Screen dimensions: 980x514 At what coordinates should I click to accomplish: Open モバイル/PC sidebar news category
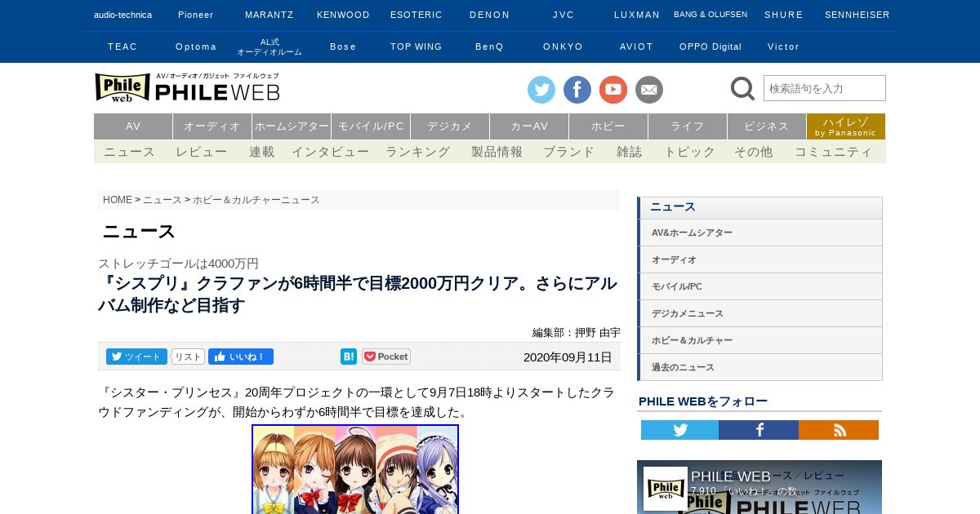coord(760,286)
